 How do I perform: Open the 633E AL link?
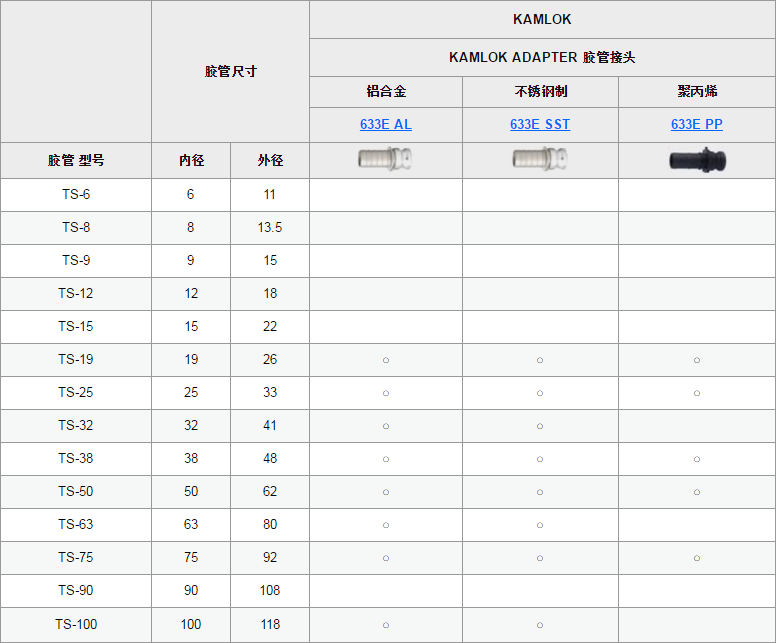point(386,124)
